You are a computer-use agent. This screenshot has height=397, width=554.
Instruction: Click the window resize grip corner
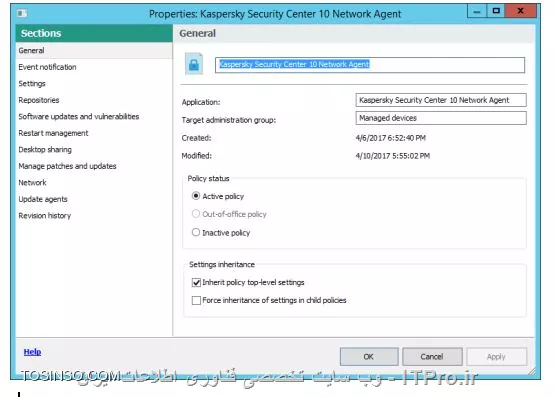pyautogui.click(x=532, y=371)
